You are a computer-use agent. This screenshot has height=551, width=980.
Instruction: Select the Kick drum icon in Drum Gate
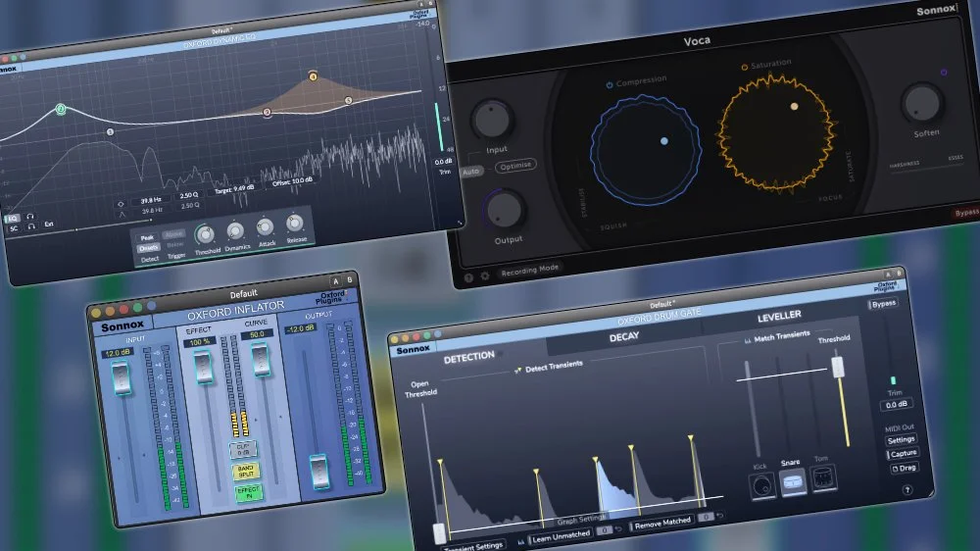pos(761,486)
